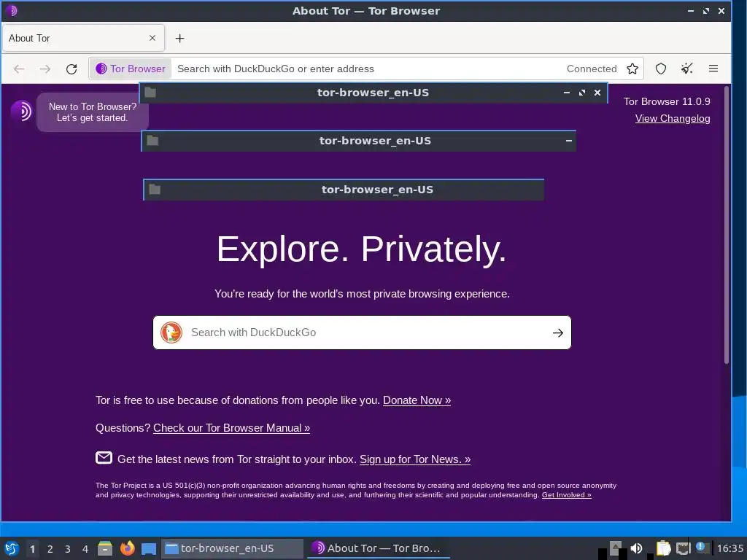Open clipboard manager tray icon
The width and height of the screenshot is (747, 560).
tap(662, 548)
